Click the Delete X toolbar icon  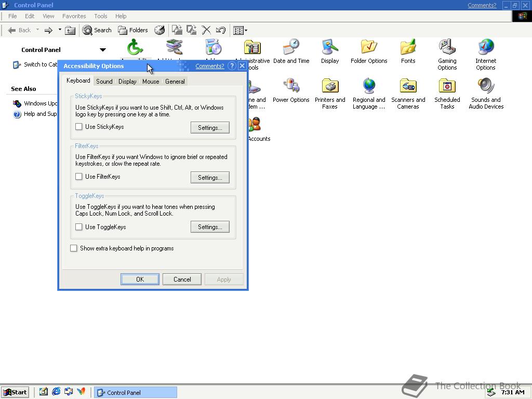[206, 30]
